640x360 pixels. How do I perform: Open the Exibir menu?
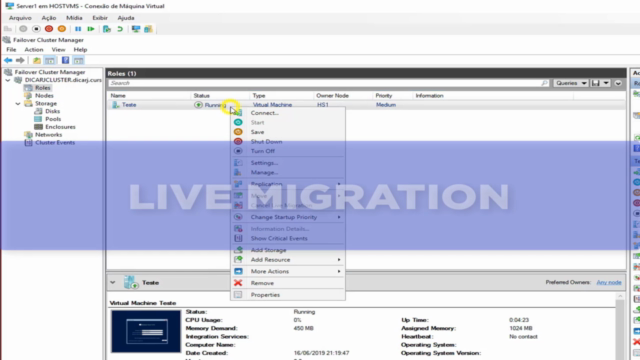pyautogui.click(x=100, y=18)
